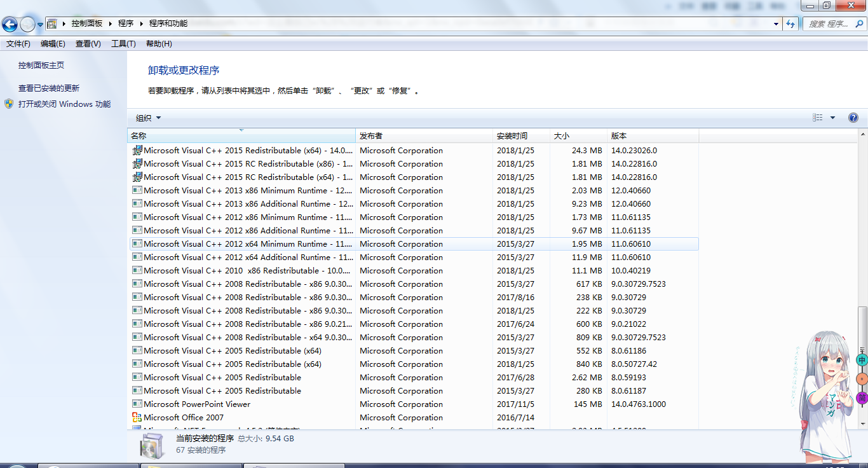This screenshot has height=468, width=868.
Task: Click install date 2016/7/14 cell
Action: pyautogui.click(x=515, y=418)
